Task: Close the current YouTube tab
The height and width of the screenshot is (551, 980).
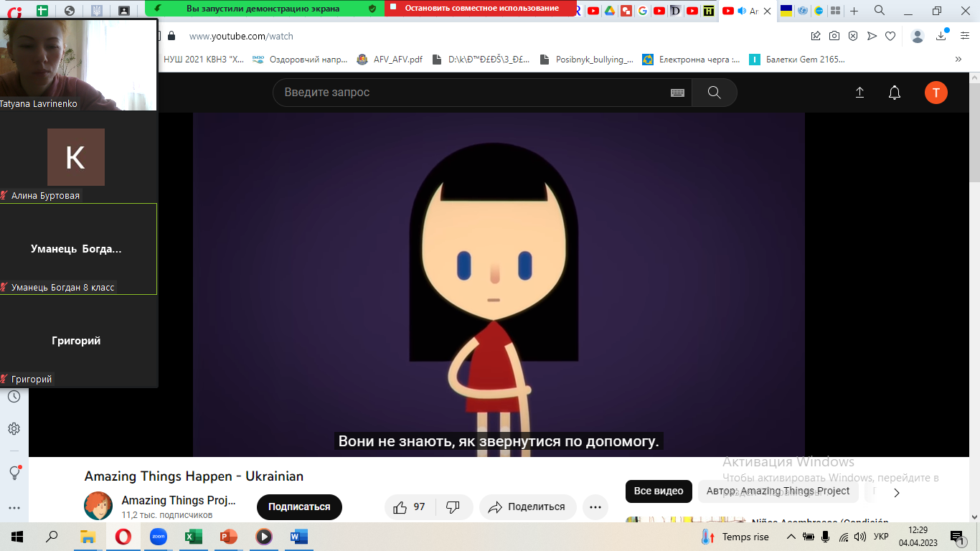Action: (x=767, y=11)
